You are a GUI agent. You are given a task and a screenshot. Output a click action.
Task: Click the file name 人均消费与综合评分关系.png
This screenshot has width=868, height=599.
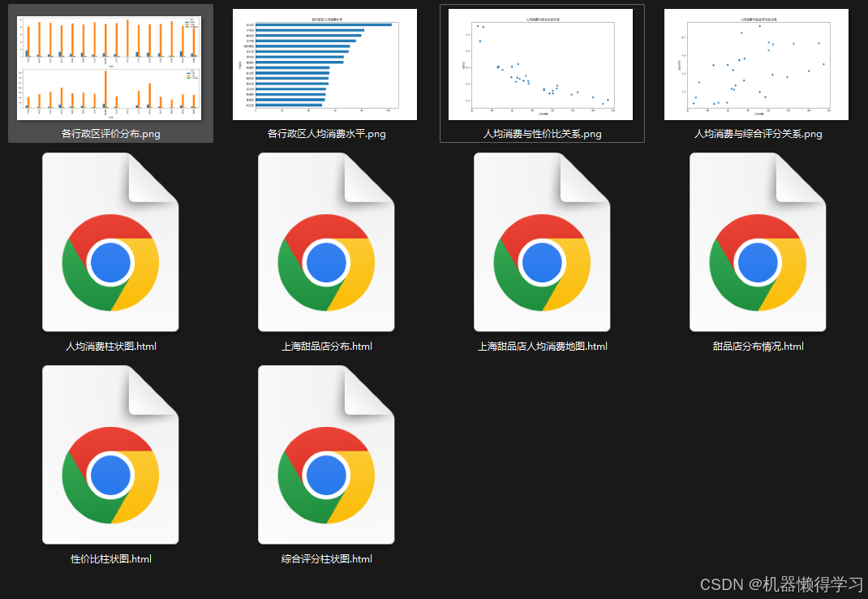(x=758, y=134)
